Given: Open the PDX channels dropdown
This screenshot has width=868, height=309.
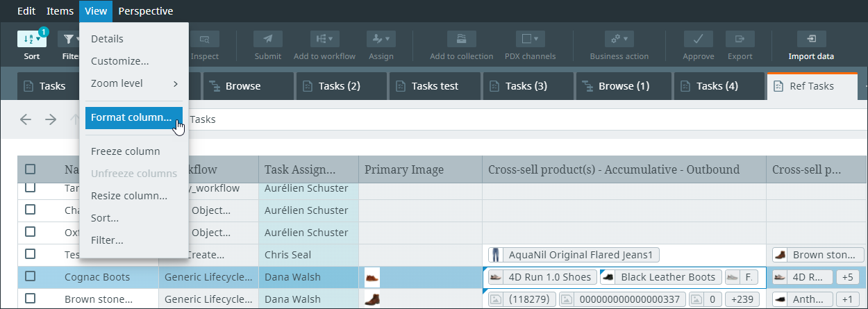Looking at the screenshot, I should (x=530, y=40).
